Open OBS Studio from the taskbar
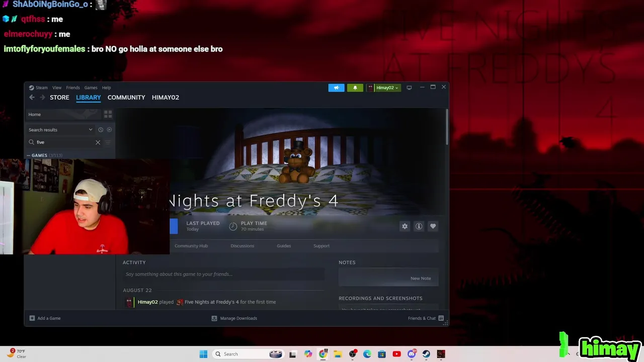 pyautogui.click(x=353, y=354)
